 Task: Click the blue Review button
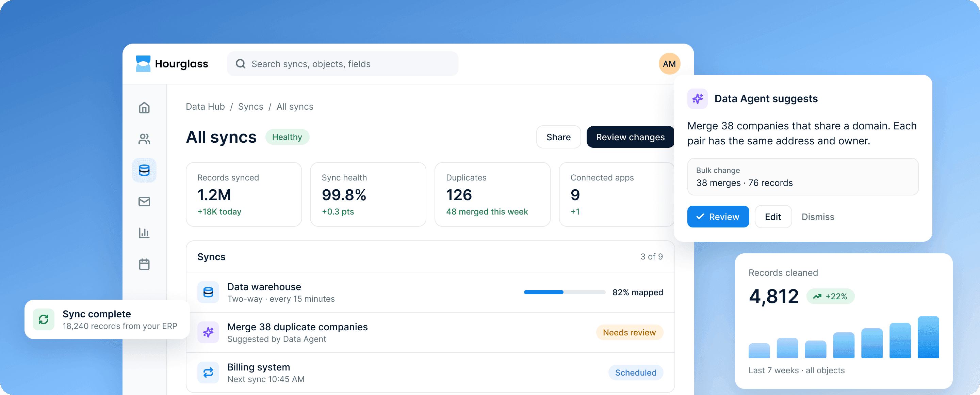point(718,217)
